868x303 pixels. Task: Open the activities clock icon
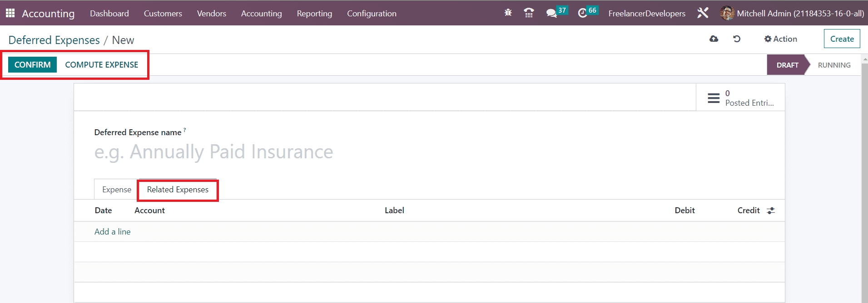[582, 13]
